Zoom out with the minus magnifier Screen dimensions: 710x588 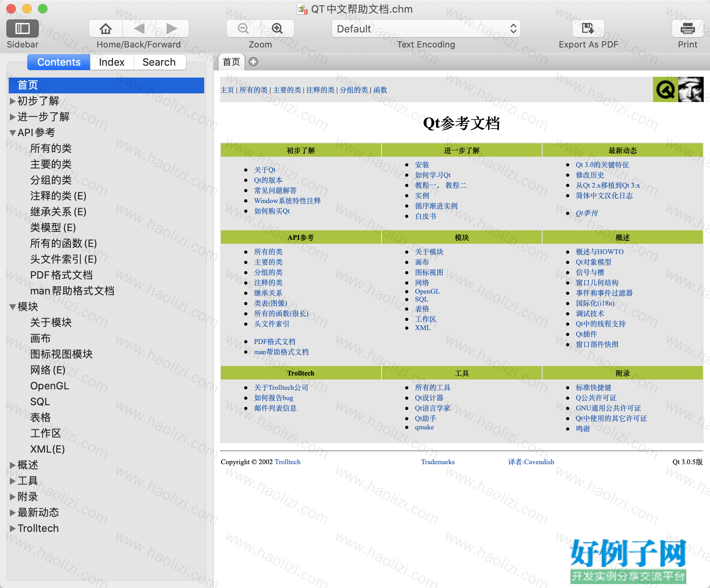pos(243,28)
